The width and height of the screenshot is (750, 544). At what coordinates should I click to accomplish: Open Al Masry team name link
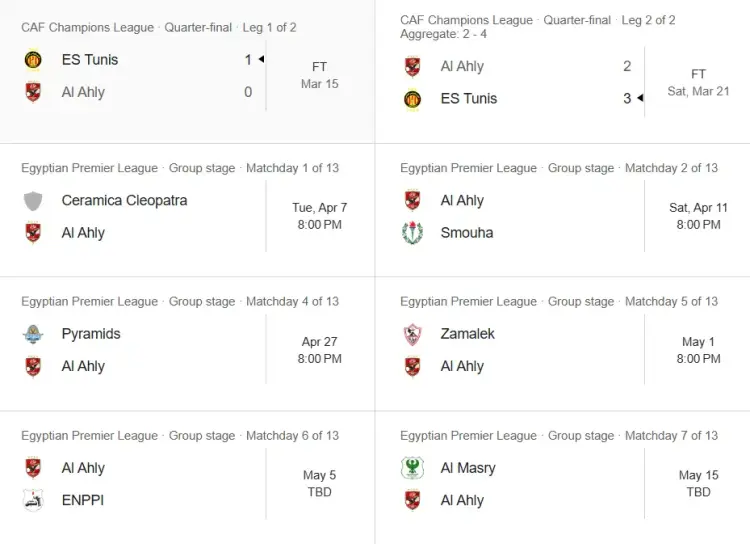point(468,468)
